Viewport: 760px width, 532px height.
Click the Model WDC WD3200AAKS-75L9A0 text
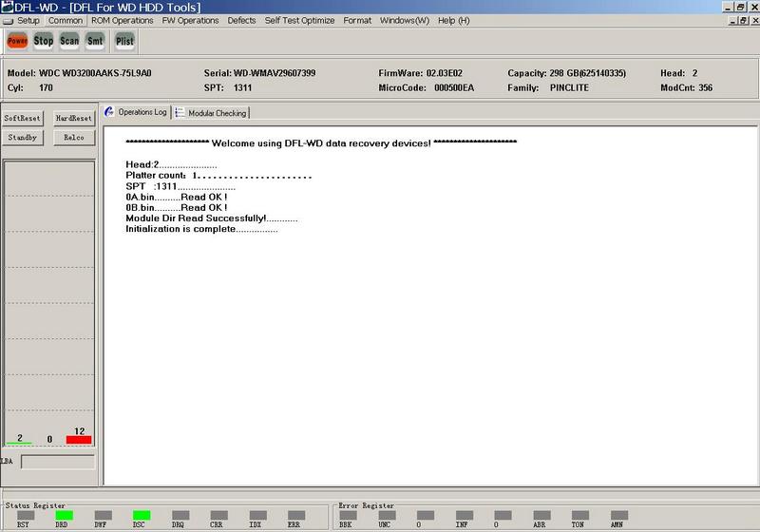click(x=80, y=73)
